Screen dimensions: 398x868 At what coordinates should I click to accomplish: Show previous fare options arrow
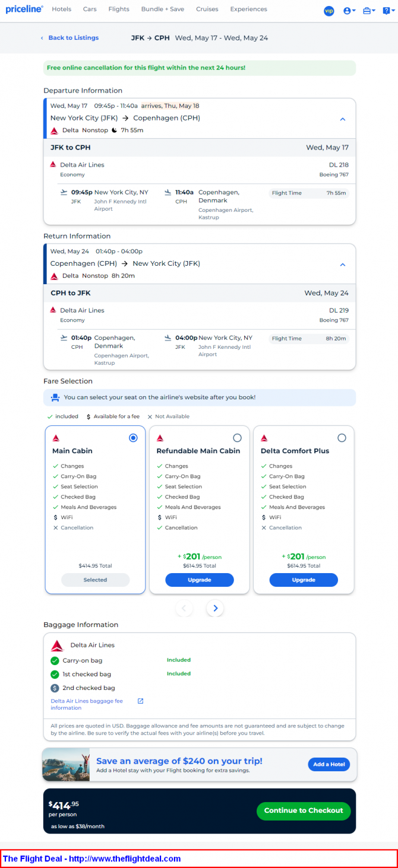(x=184, y=608)
